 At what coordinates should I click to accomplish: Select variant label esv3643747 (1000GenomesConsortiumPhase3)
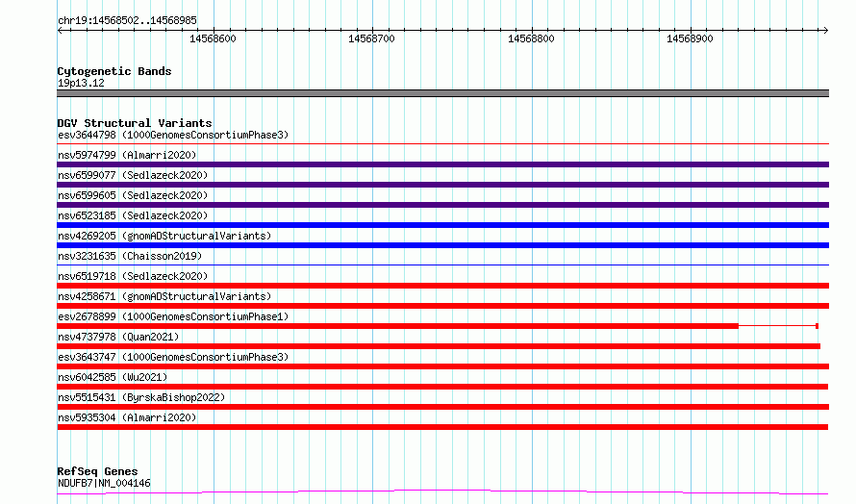coord(173,357)
